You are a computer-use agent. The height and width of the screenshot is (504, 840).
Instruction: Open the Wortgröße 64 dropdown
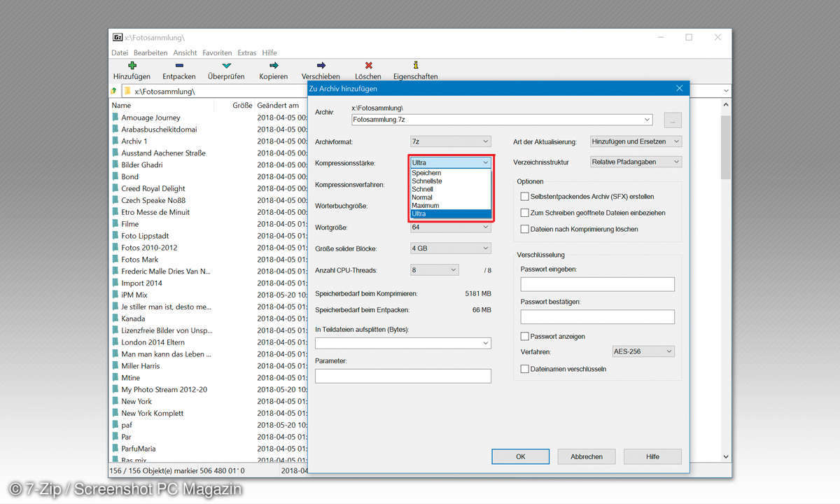click(x=450, y=227)
